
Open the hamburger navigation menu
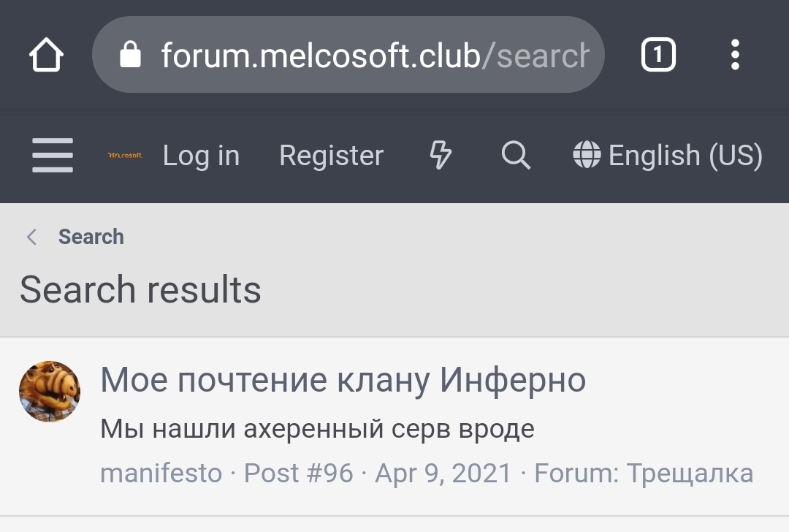(53, 155)
